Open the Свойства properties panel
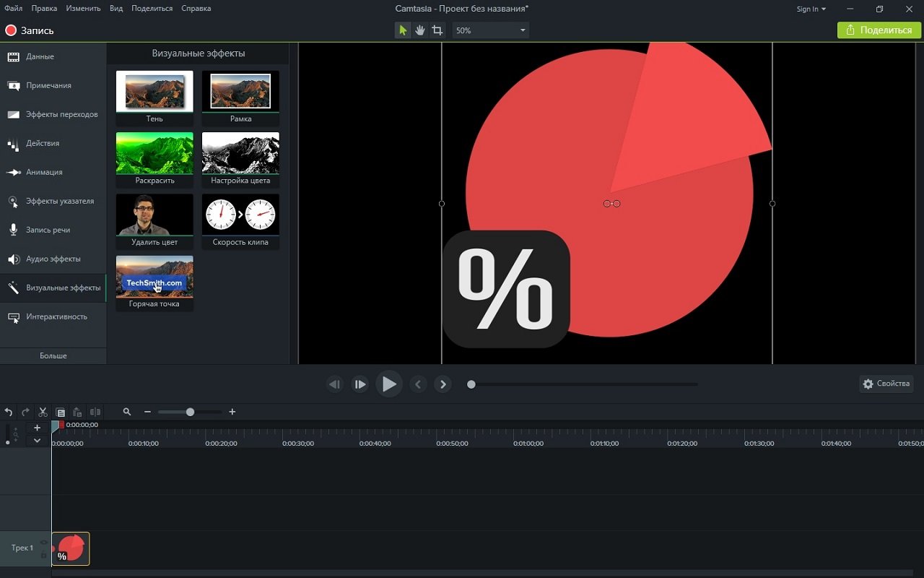Image resolution: width=924 pixels, height=578 pixels. point(886,384)
